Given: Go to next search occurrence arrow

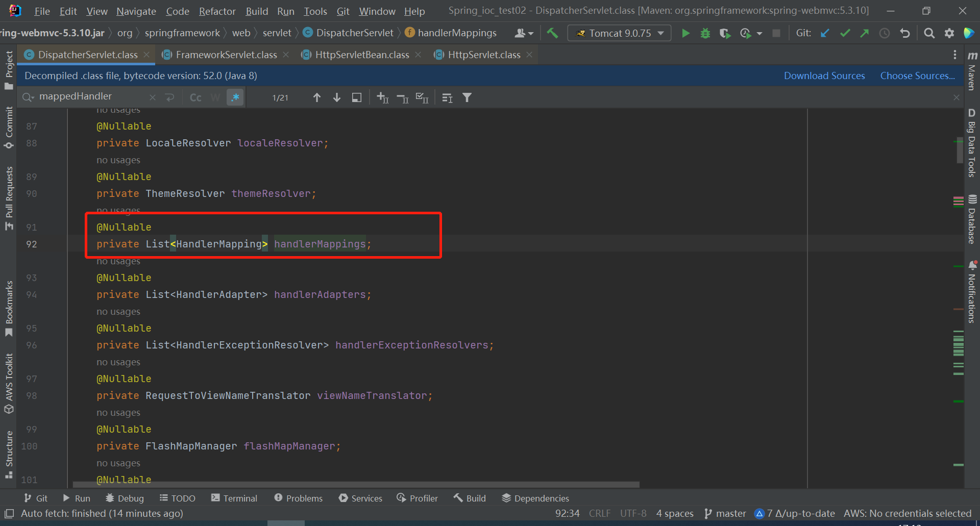Looking at the screenshot, I should [337, 97].
